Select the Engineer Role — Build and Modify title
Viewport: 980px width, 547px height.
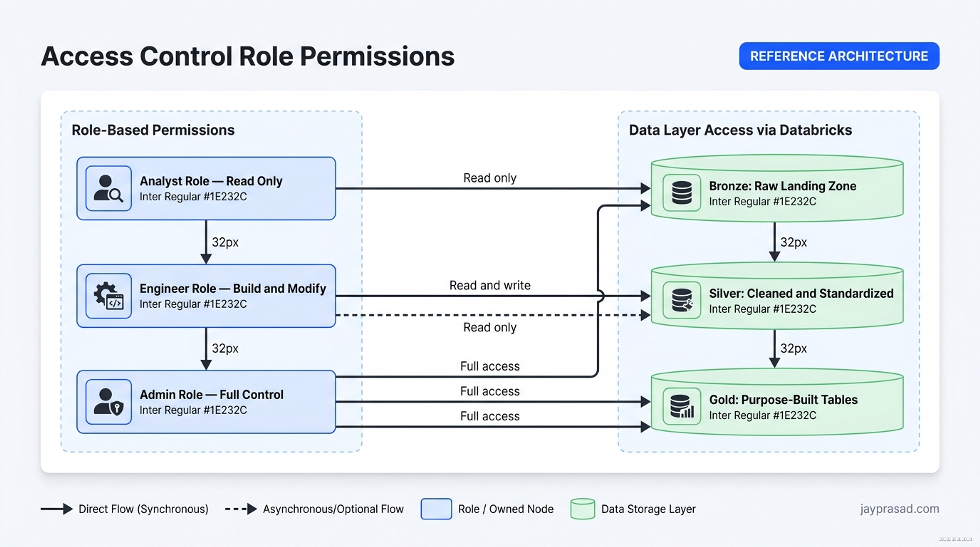(x=233, y=288)
